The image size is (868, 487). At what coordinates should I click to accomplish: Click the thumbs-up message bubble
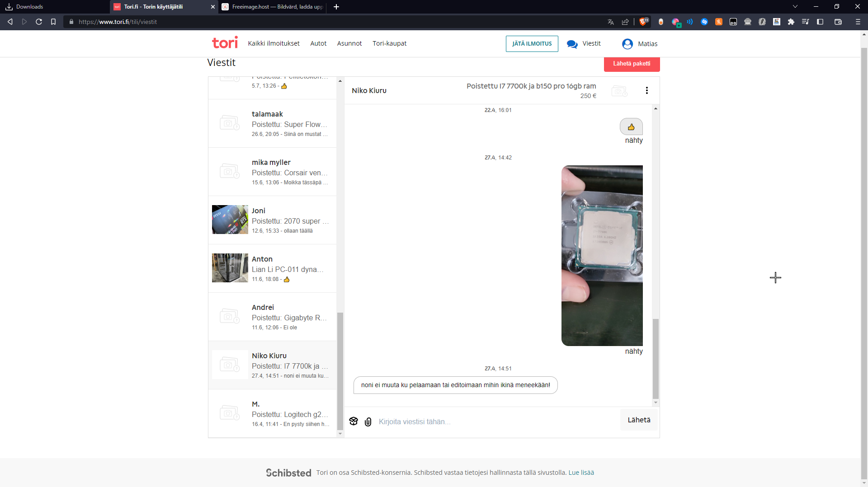tap(631, 127)
